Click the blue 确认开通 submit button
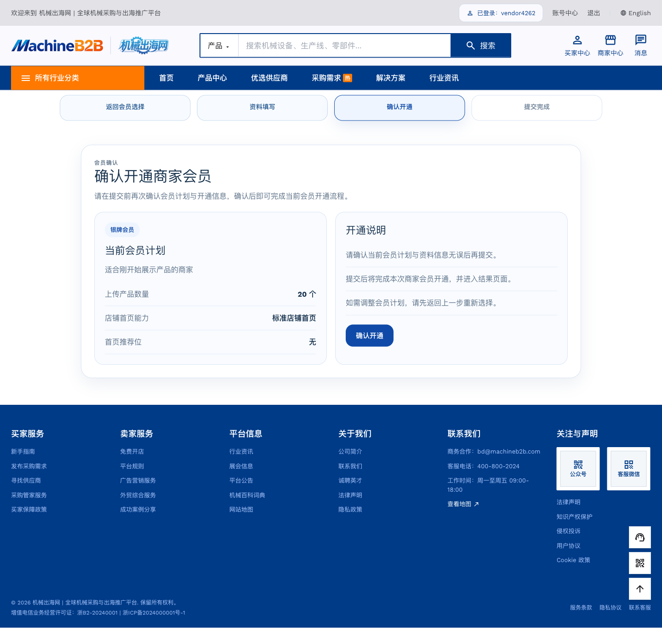Viewport: 662px width, 644px height. coord(370,335)
